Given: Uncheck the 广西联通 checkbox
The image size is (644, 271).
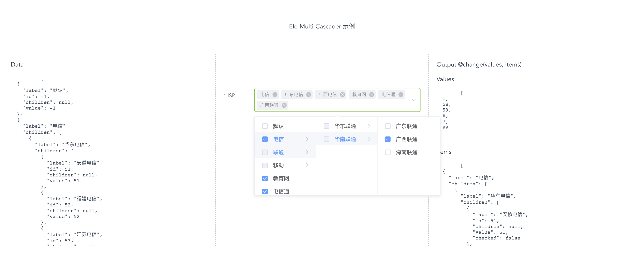Looking at the screenshot, I should 388,139.
